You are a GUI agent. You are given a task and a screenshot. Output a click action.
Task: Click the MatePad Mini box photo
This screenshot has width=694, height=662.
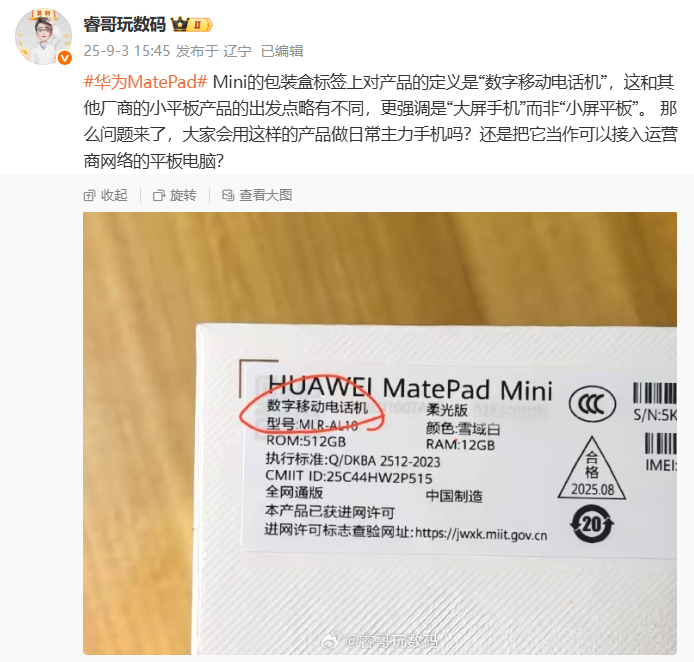pyautogui.click(x=380, y=433)
